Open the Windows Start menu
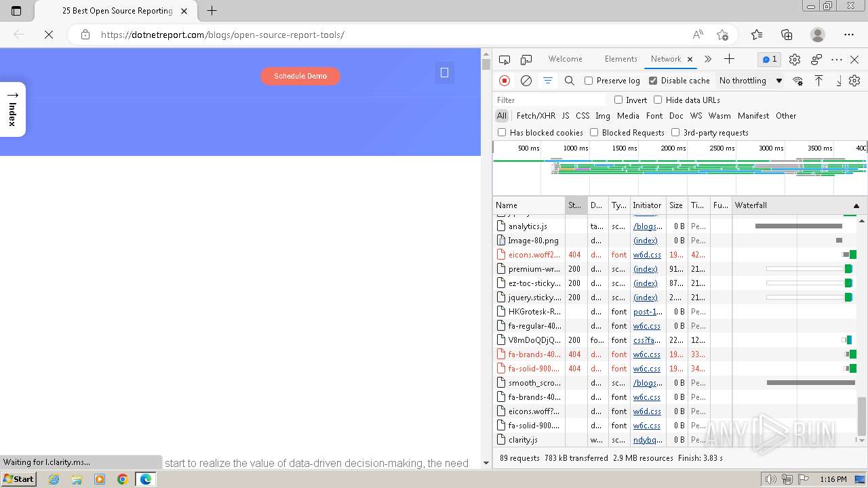 tap(19, 479)
